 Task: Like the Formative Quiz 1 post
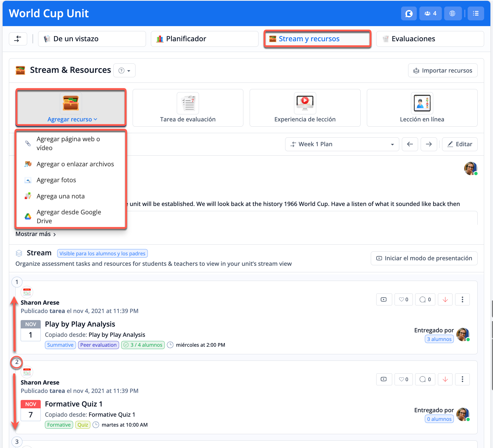click(403, 379)
